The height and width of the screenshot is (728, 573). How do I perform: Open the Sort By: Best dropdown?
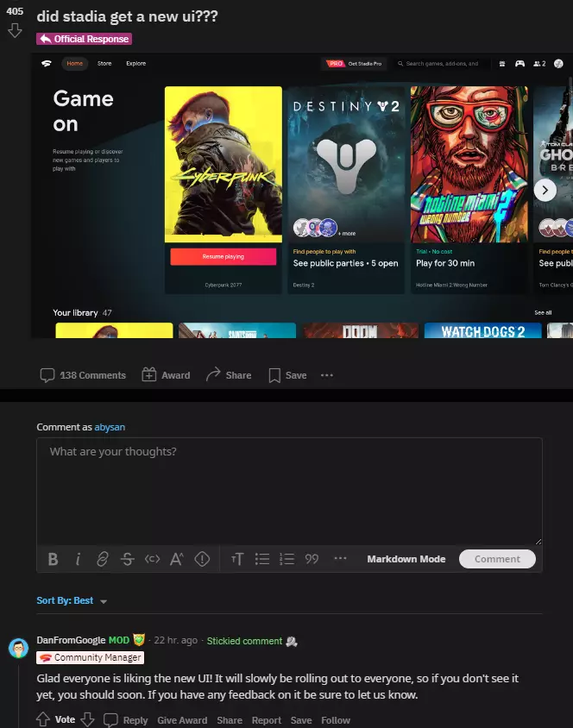coord(72,601)
